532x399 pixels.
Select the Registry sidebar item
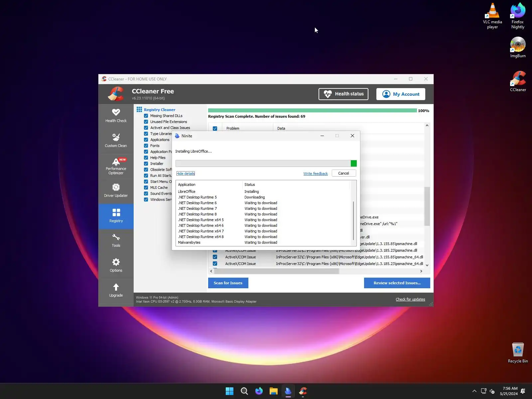point(116,216)
